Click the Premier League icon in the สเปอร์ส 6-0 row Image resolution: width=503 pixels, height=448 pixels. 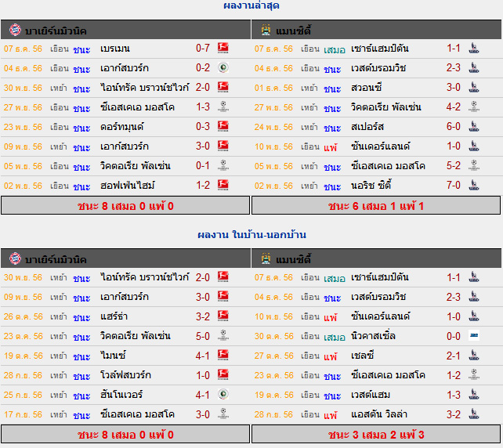[x=474, y=126]
